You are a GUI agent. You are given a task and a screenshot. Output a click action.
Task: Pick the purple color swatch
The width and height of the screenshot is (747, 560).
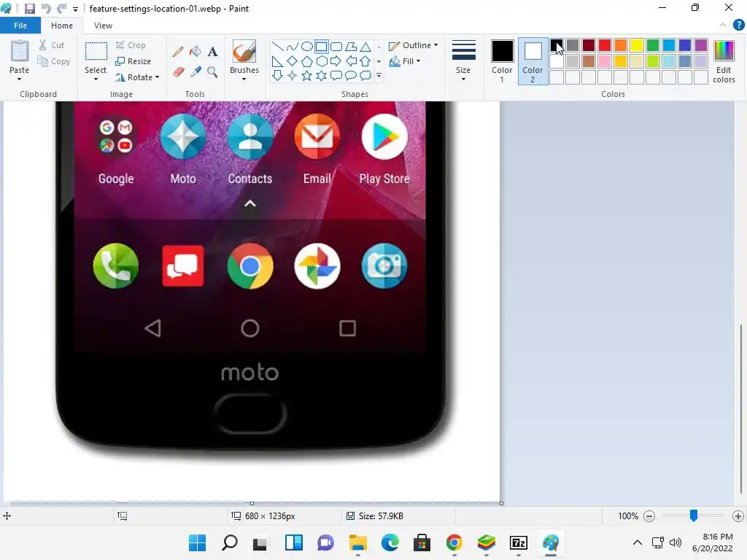click(701, 45)
